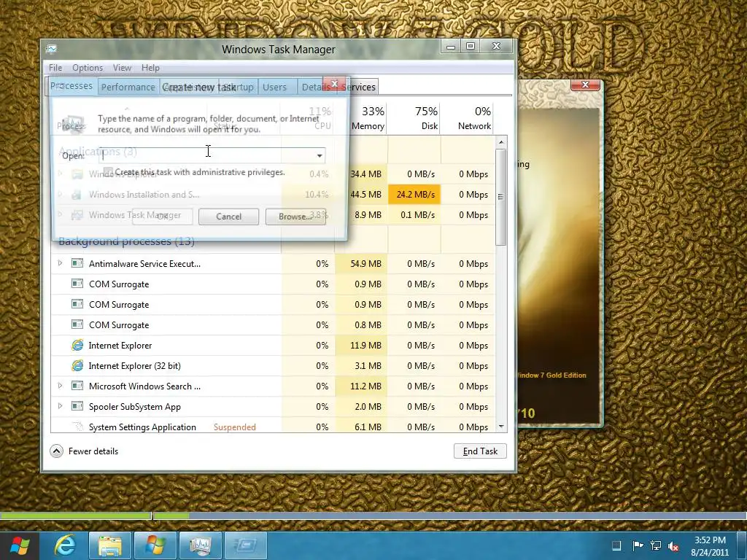Click the network tray icon
747x560 pixels.
(x=656, y=545)
